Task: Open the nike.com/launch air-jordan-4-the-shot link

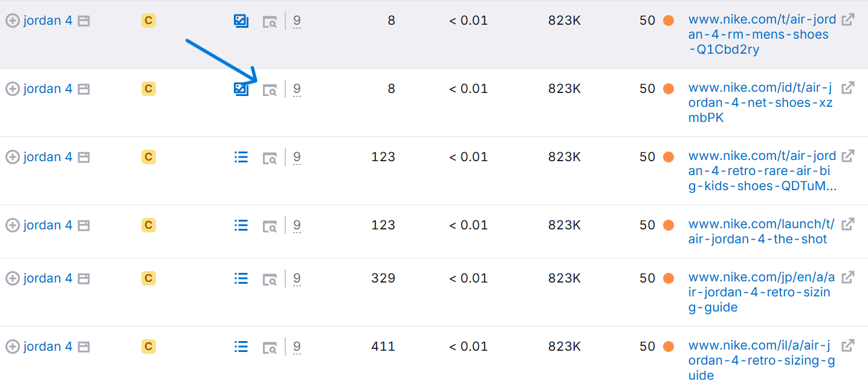Action: [761, 232]
